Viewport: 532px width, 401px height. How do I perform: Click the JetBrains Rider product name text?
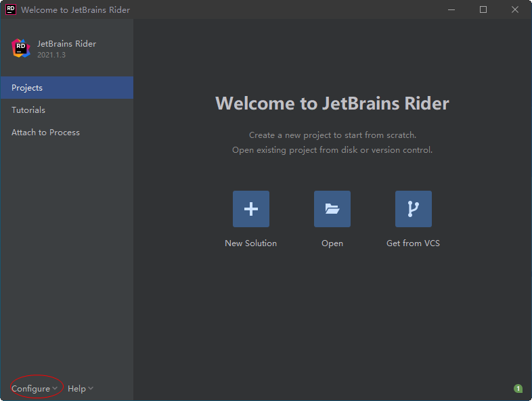pyautogui.click(x=67, y=44)
